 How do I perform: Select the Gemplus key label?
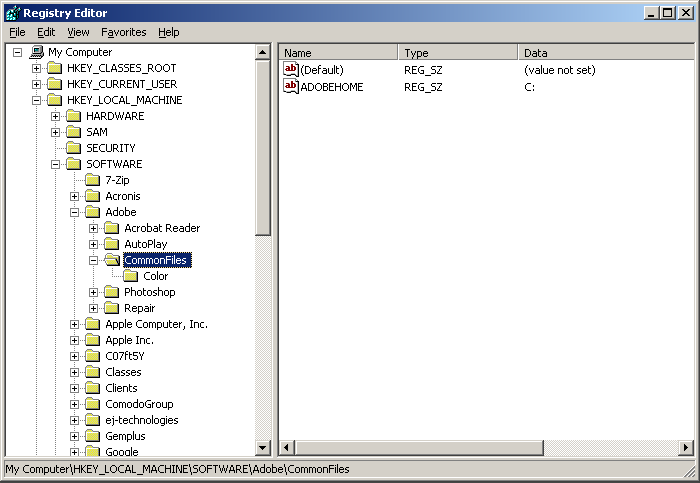(x=125, y=437)
